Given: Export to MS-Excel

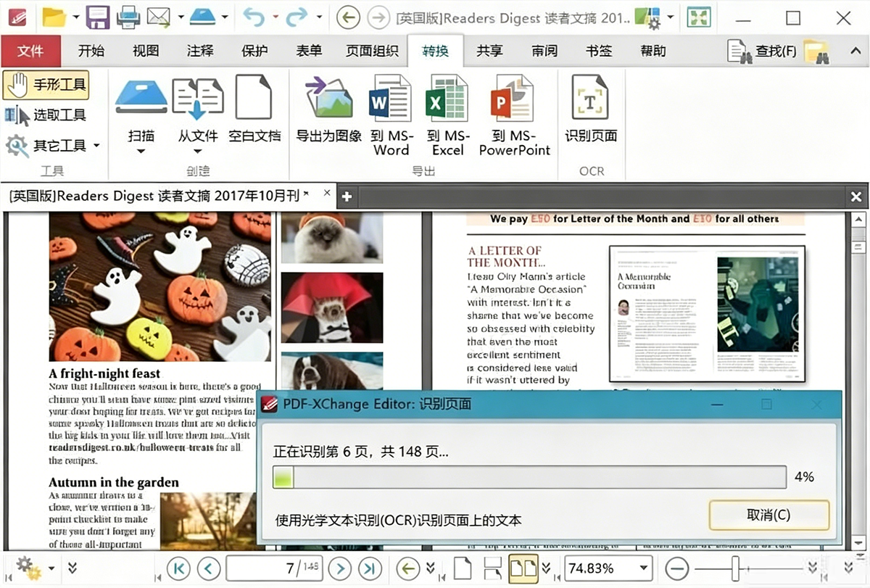Looking at the screenshot, I should 447,115.
